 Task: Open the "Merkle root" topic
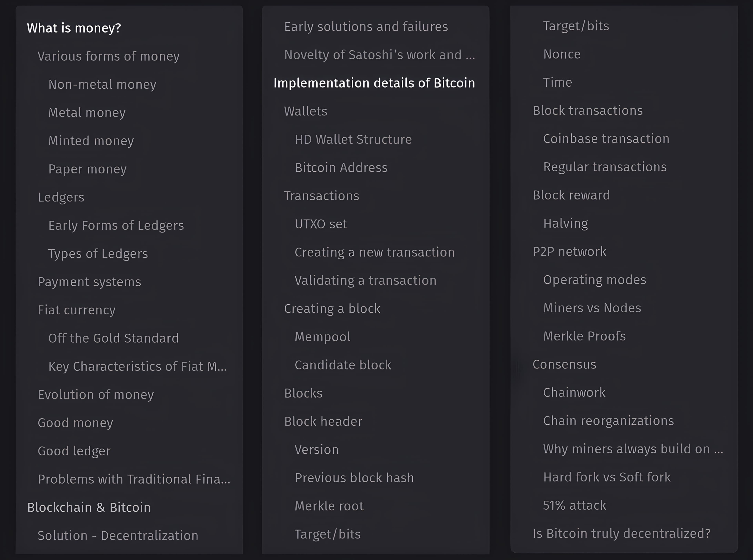click(x=329, y=506)
